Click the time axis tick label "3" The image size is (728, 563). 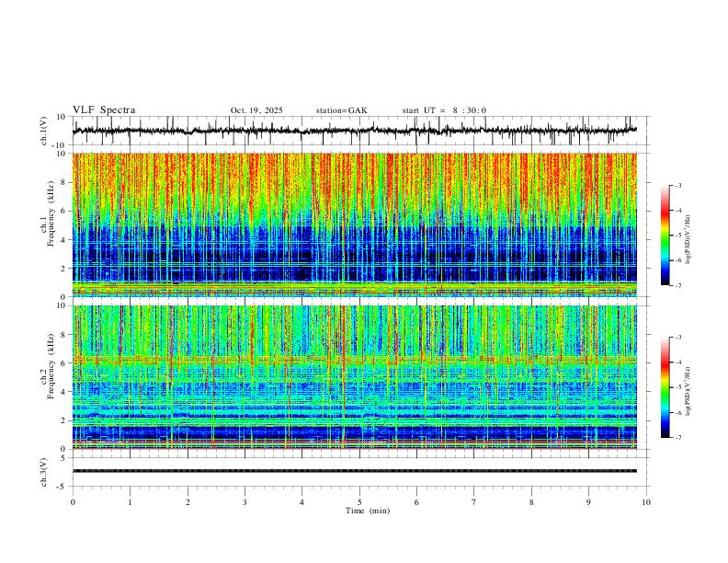(x=245, y=502)
